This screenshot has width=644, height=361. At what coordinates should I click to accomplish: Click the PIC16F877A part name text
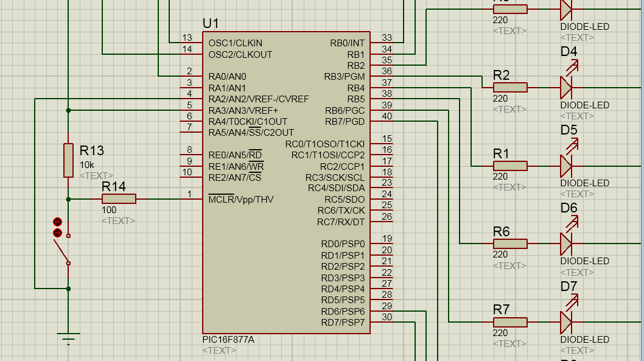click(x=228, y=340)
